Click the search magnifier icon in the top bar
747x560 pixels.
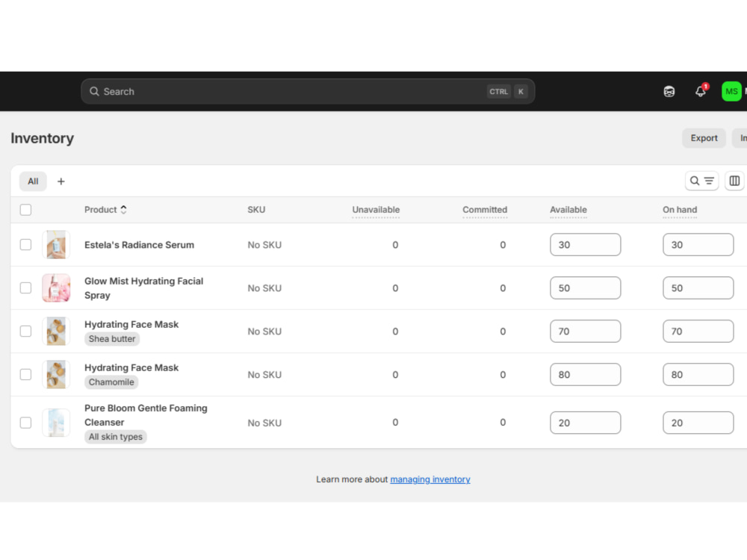click(x=94, y=91)
